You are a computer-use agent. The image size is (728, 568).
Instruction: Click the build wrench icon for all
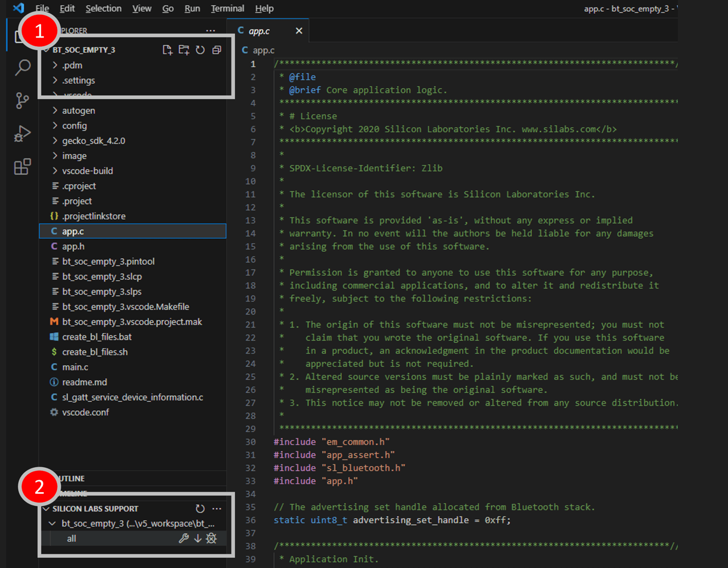(184, 538)
